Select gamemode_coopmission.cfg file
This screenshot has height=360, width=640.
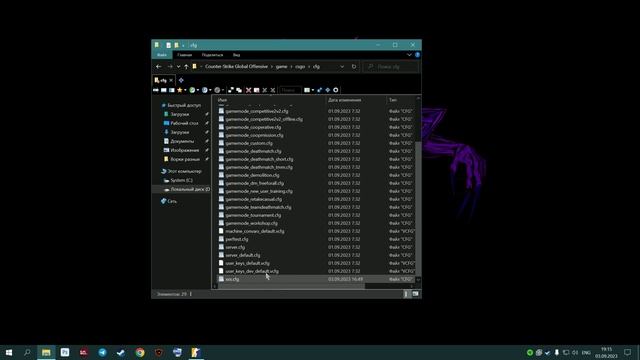pyautogui.click(x=254, y=135)
